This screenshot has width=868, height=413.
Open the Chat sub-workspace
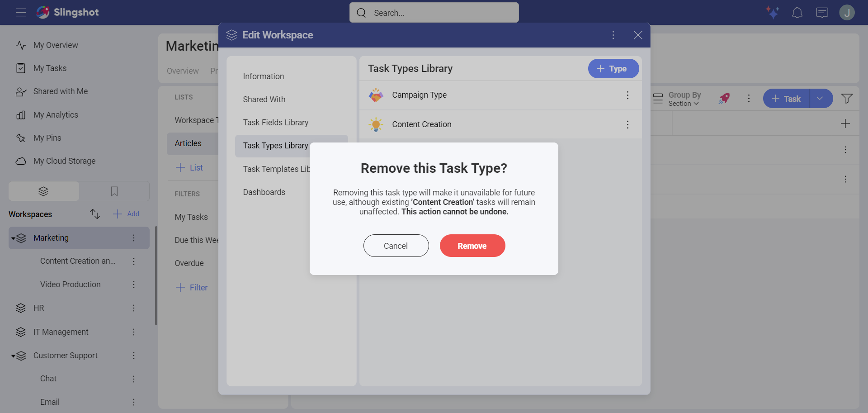[x=48, y=379]
